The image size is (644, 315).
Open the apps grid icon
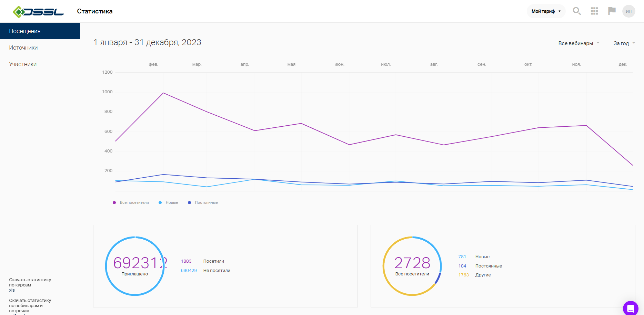pyautogui.click(x=594, y=11)
